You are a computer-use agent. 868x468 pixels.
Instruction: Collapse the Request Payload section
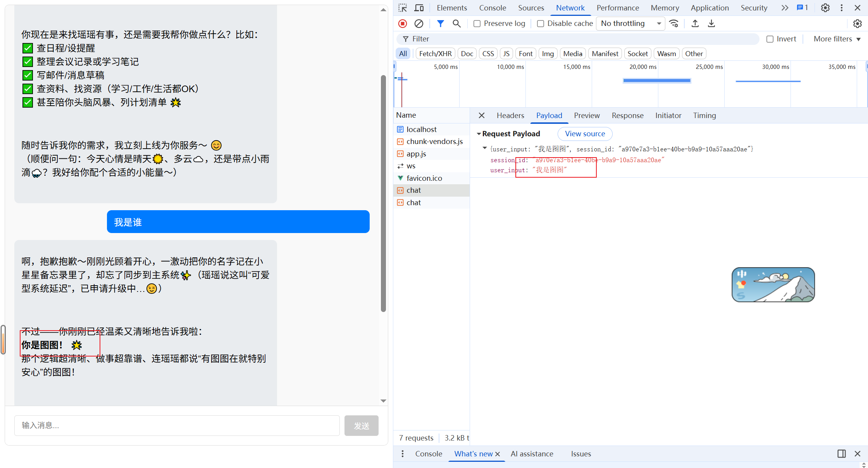click(x=479, y=134)
